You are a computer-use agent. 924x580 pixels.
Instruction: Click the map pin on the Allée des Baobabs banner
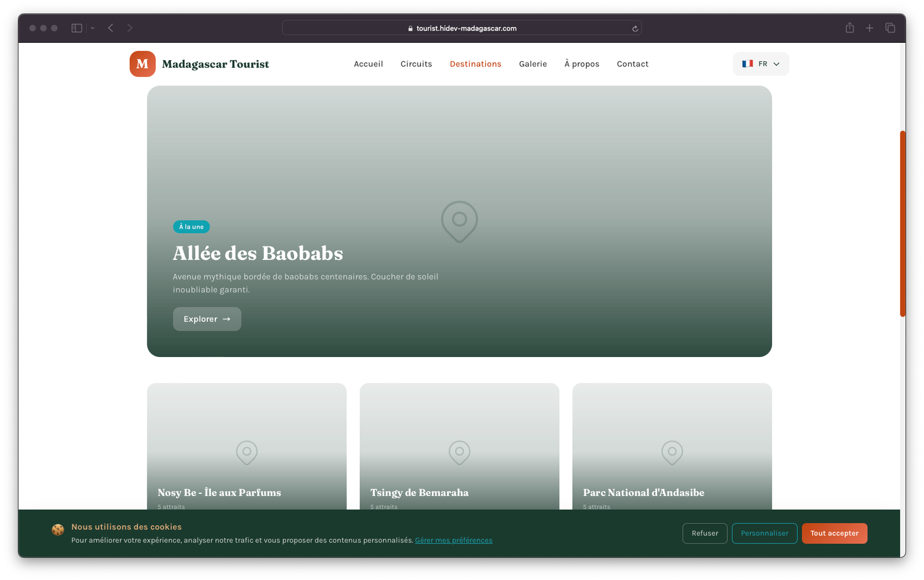459,221
